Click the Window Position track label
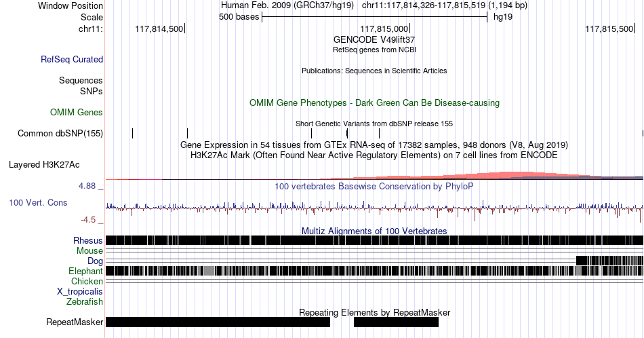644x338 pixels. pos(71,5)
